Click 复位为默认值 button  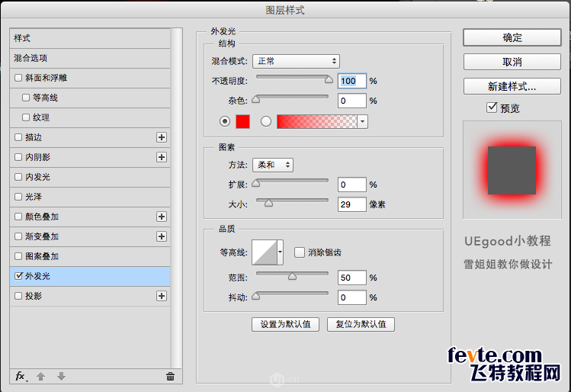click(361, 324)
